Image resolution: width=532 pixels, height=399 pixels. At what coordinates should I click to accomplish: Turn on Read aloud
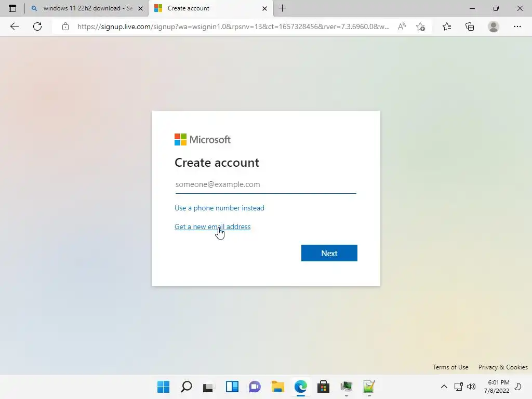[x=402, y=26]
